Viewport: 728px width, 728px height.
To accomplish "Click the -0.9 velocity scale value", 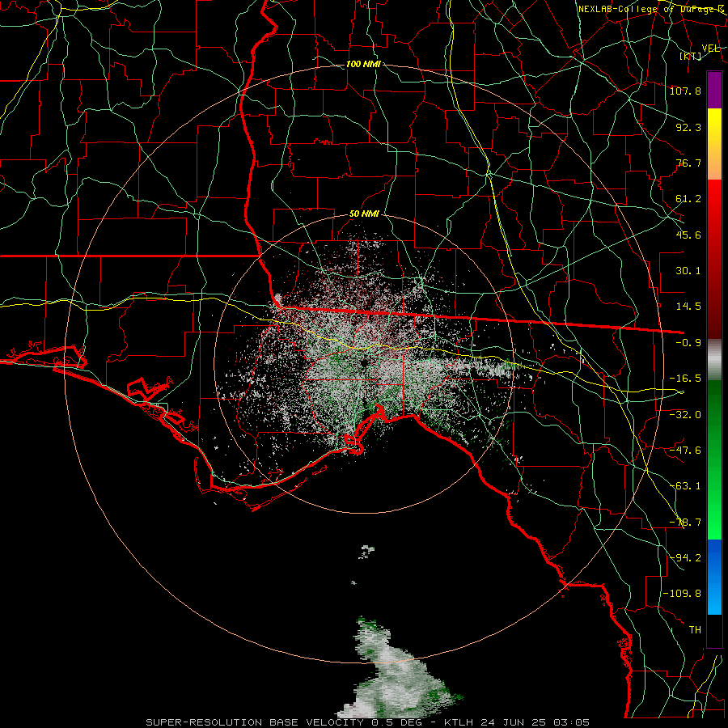I will coord(688,343).
